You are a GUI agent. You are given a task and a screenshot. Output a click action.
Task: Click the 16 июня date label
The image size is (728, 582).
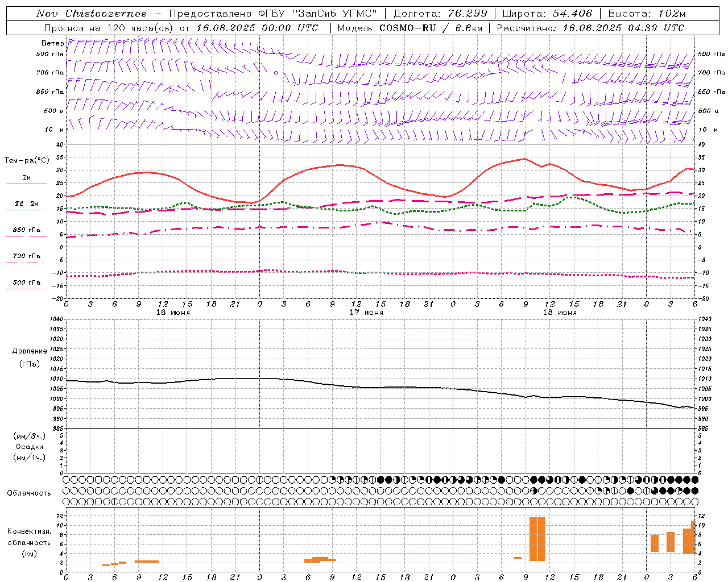pos(173,313)
